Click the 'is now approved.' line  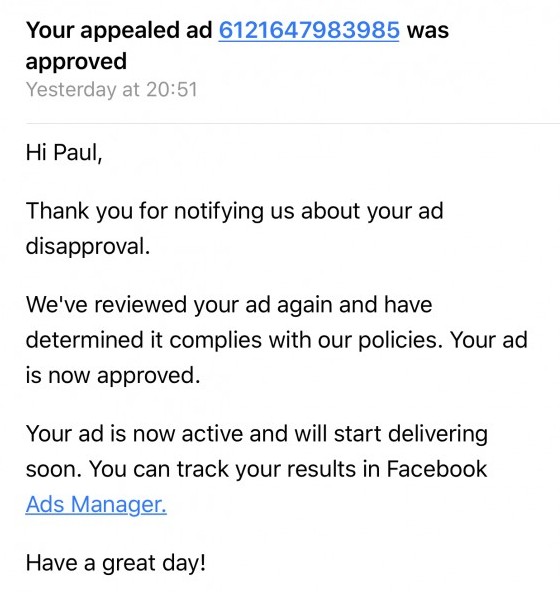click(113, 376)
